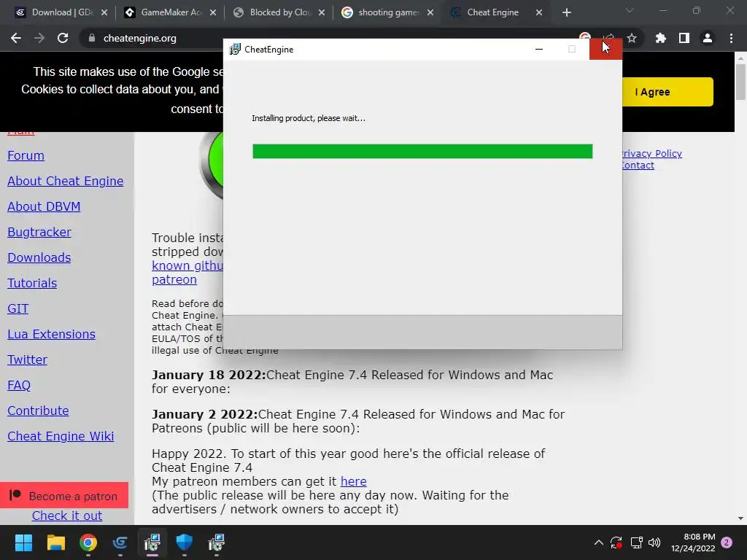Click the browser back arrow

pyautogui.click(x=16, y=38)
